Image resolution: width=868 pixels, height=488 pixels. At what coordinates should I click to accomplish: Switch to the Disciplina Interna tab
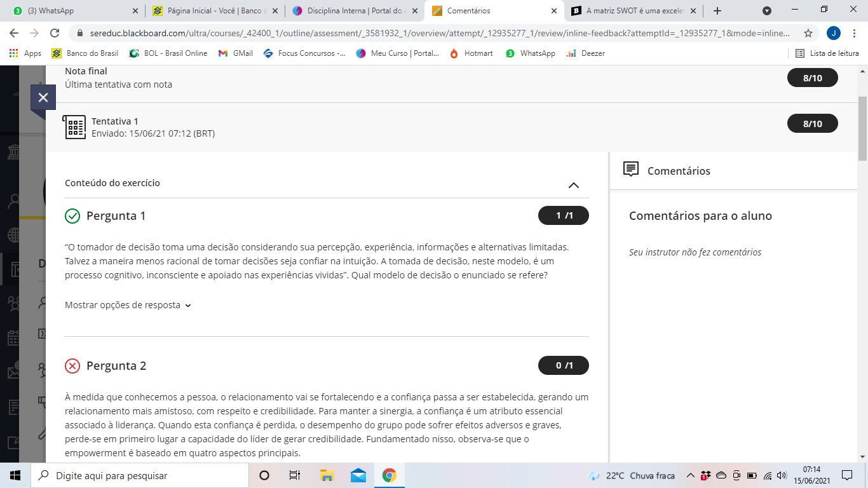click(x=353, y=11)
